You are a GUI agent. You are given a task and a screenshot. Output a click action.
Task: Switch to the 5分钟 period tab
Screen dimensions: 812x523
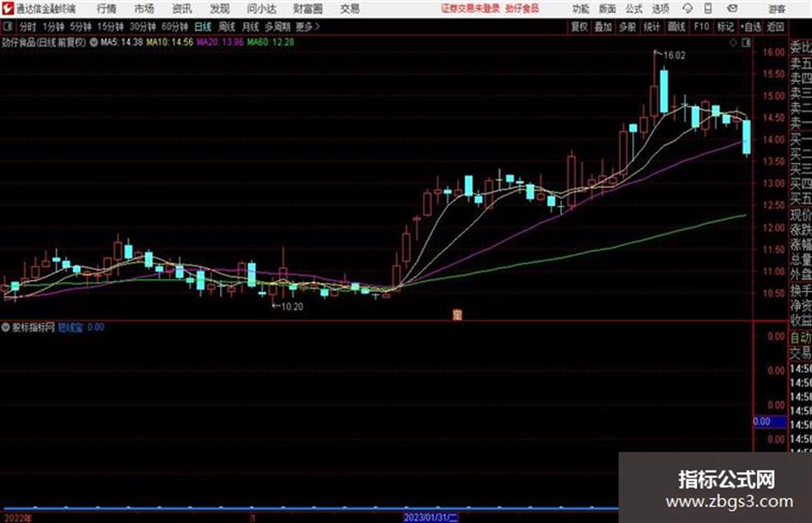pyautogui.click(x=81, y=27)
